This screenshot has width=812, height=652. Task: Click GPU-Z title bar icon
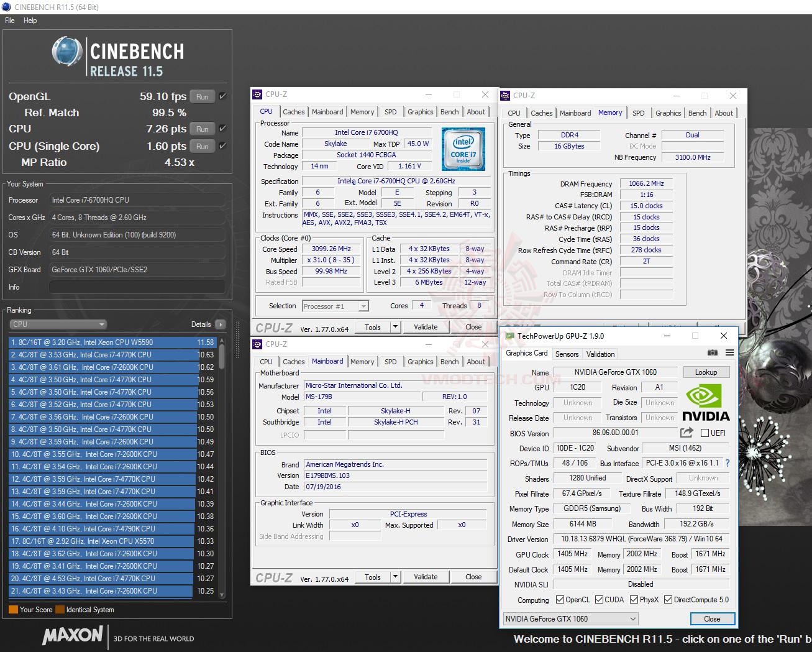(x=510, y=336)
